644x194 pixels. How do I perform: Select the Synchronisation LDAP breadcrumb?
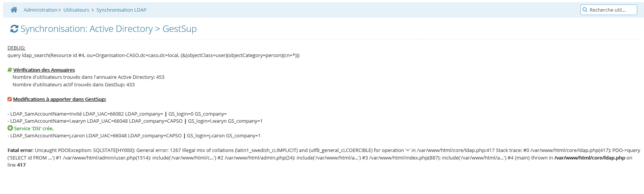121,10
